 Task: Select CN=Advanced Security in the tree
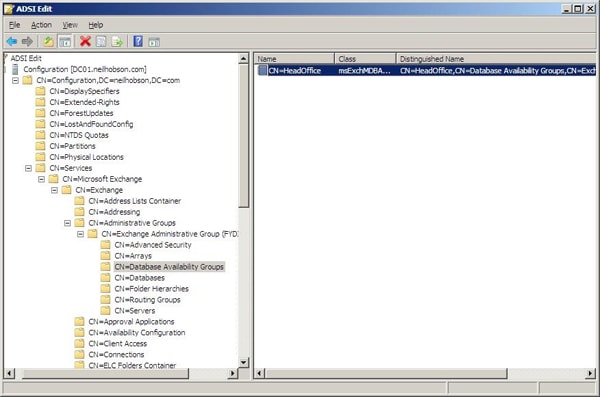(153, 245)
